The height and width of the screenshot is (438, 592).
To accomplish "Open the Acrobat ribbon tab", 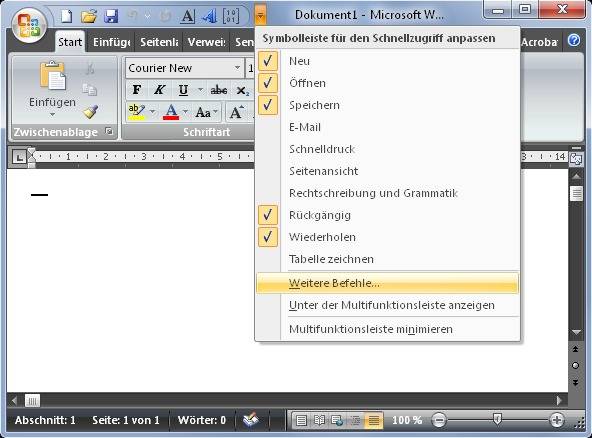I will click(x=539, y=42).
